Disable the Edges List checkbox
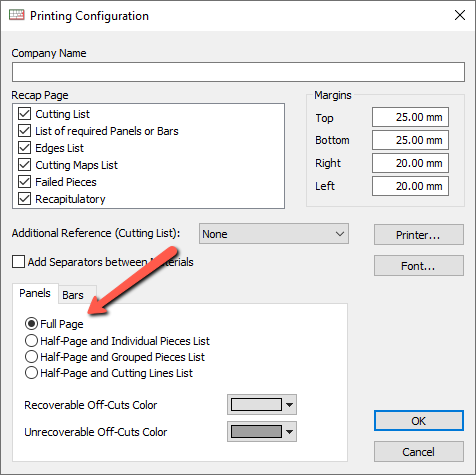 pos(24,148)
